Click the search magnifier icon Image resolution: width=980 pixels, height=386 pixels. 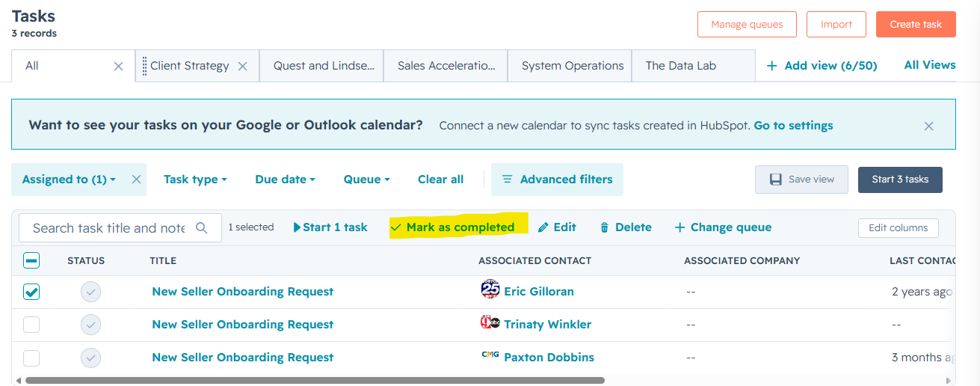(x=201, y=228)
